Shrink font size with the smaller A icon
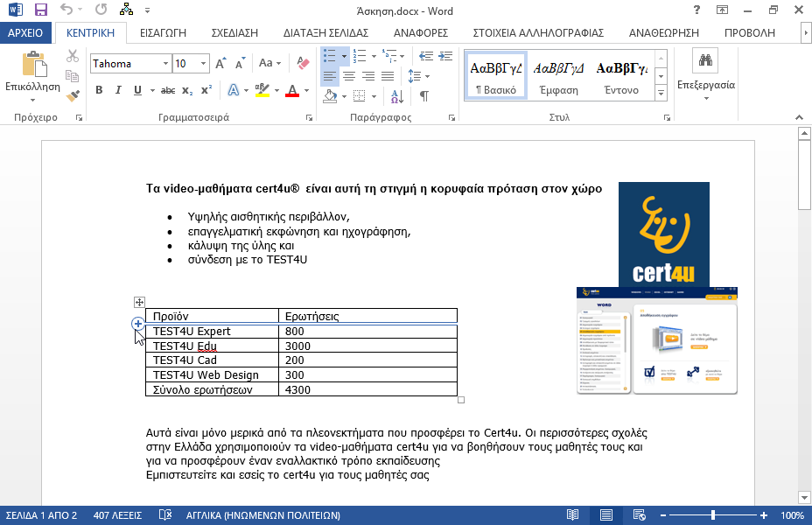Image resolution: width=812 pixels, height=525 pixels. click(x=240, y=64)
